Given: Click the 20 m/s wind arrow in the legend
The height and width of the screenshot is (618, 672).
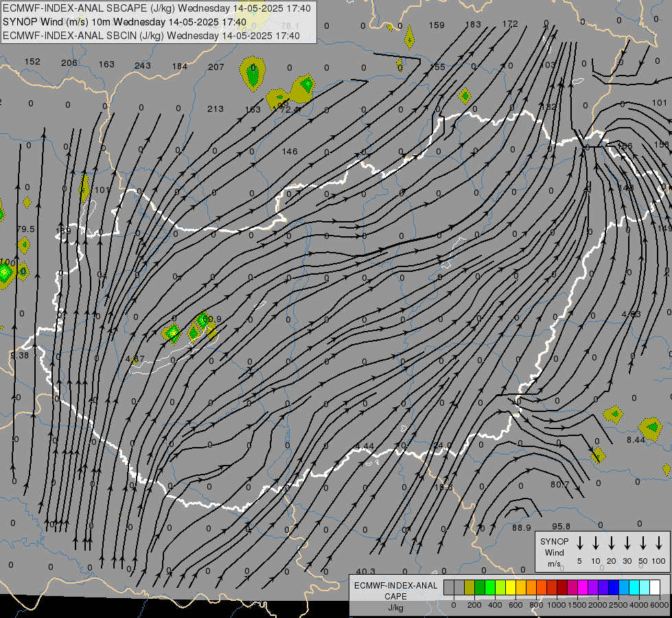Looking at the screenshot, I should point(611,543).
